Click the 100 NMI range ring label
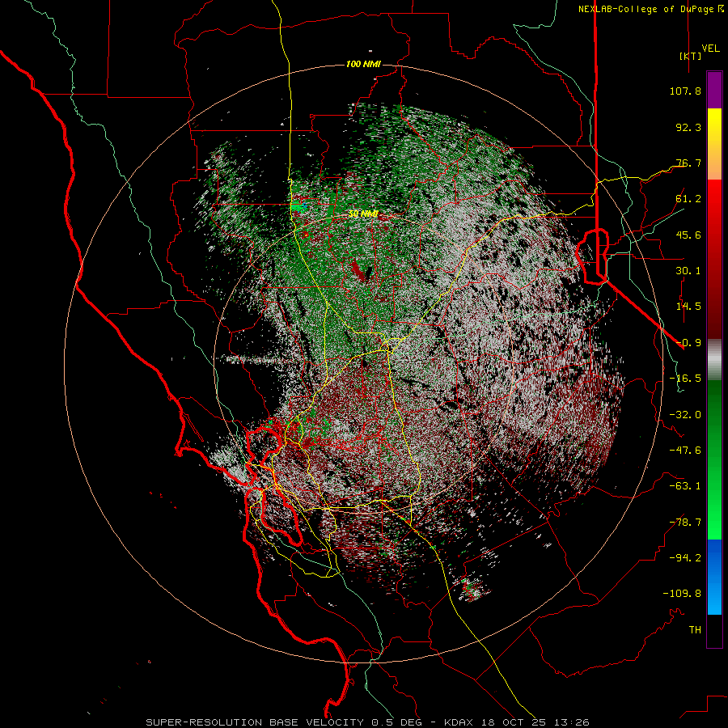728x728 pixels. (363, 64)
